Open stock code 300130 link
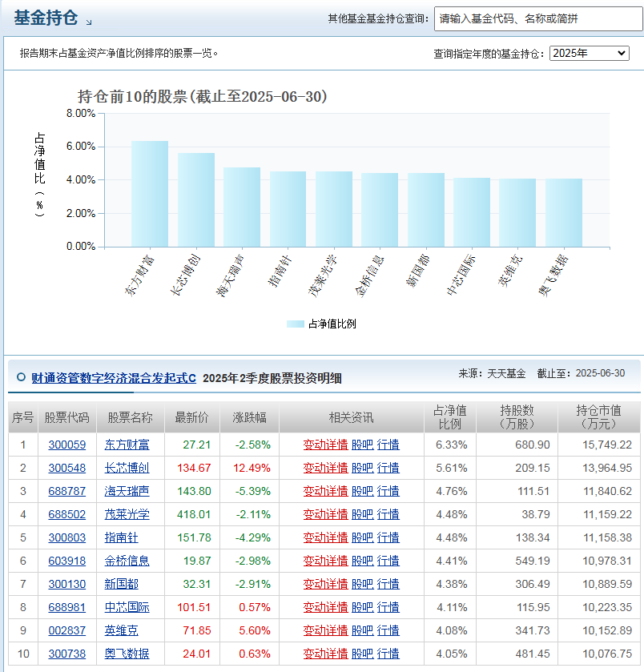Screen dimensions: 644x672 pyautogui.click(x=66, y=584)
